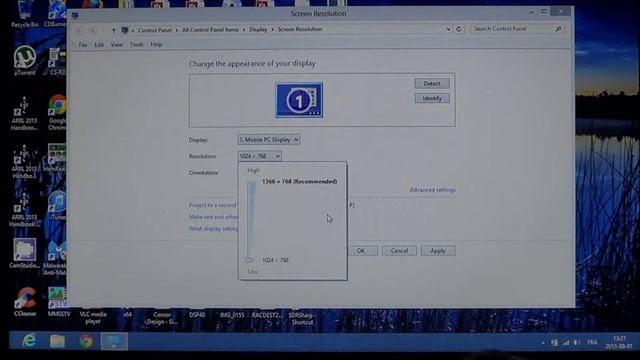Open the uTorrent desktop shortcut
640x360 pixels.
25,60
